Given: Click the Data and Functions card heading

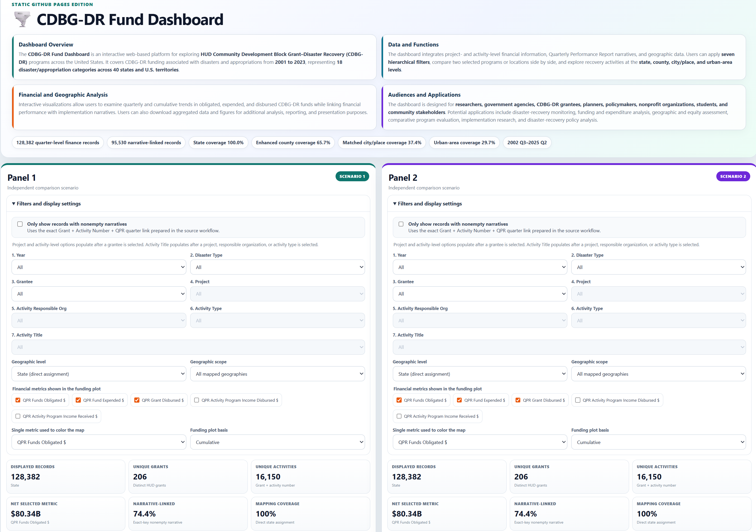Looking at the screenshot, I should (413, 44).
